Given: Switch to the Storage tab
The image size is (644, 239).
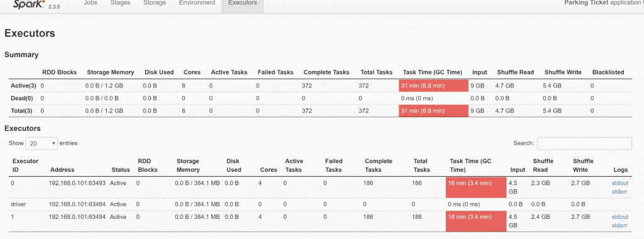Looking at the screenshot, I should point(155,3).
